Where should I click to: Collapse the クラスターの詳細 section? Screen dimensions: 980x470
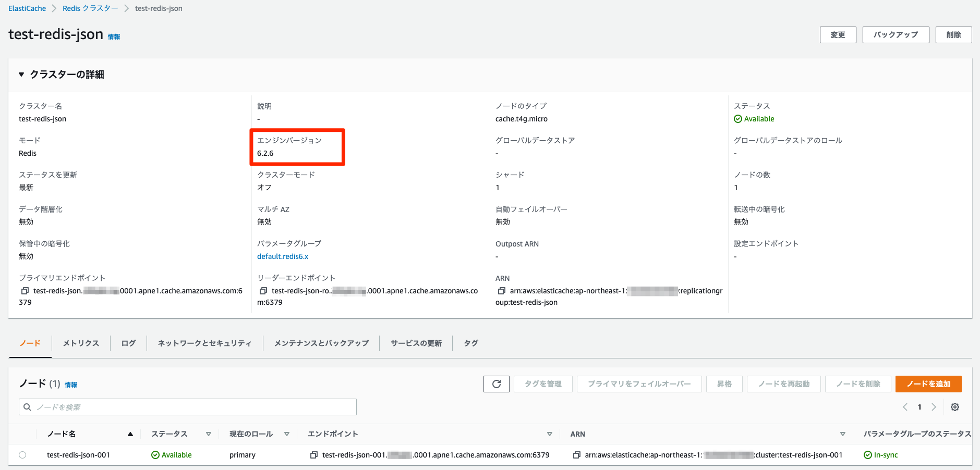pos(21,74)
